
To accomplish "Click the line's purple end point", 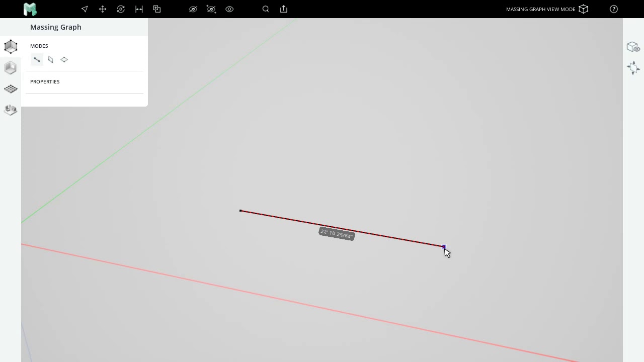I will pyautogui.click(x=443, y=246).
